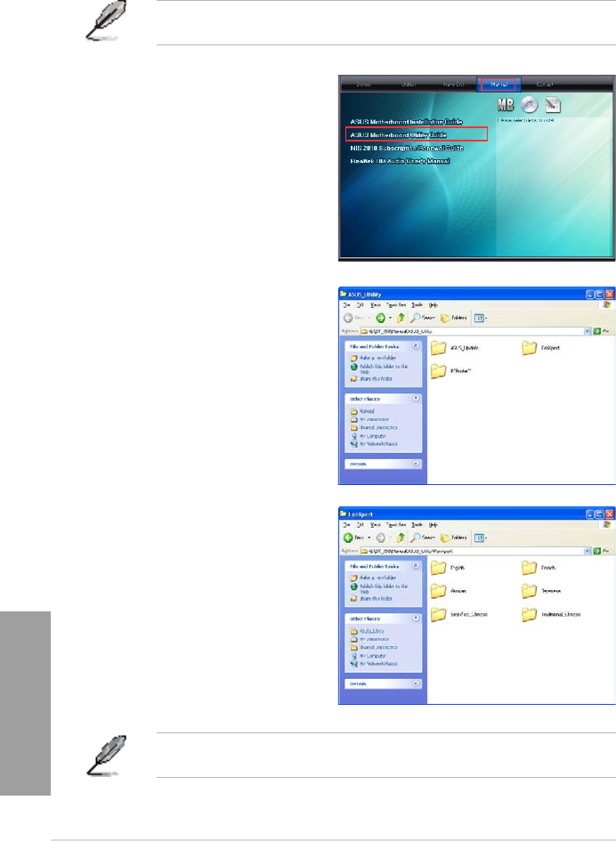Open My Network Places in FanXpert window

(374, 664)
